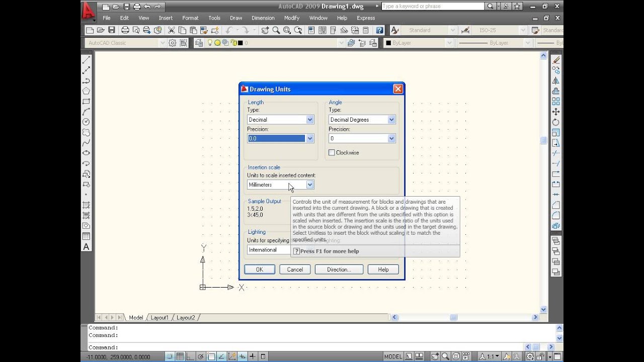Screen dimensions: 644x362
Task: Open the Modify menu
Action: click(292, 18)
